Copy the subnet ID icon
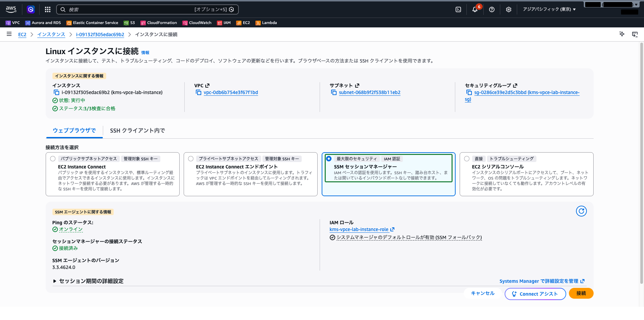644x320 pixels. (334, 92)
